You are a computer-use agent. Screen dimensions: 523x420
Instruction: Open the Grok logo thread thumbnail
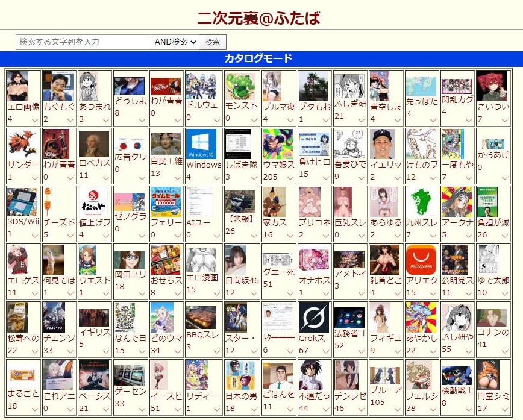[x=313, y=317]
